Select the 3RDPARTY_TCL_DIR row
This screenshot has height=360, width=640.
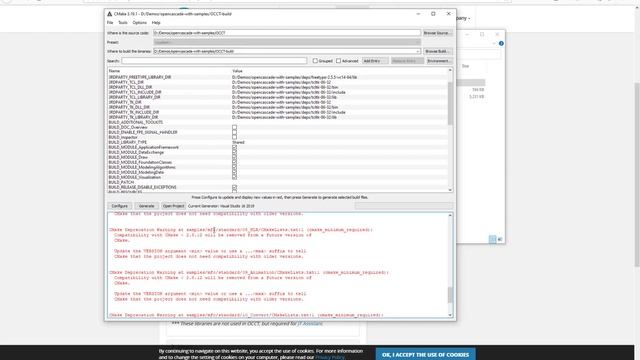pos(278,82)
